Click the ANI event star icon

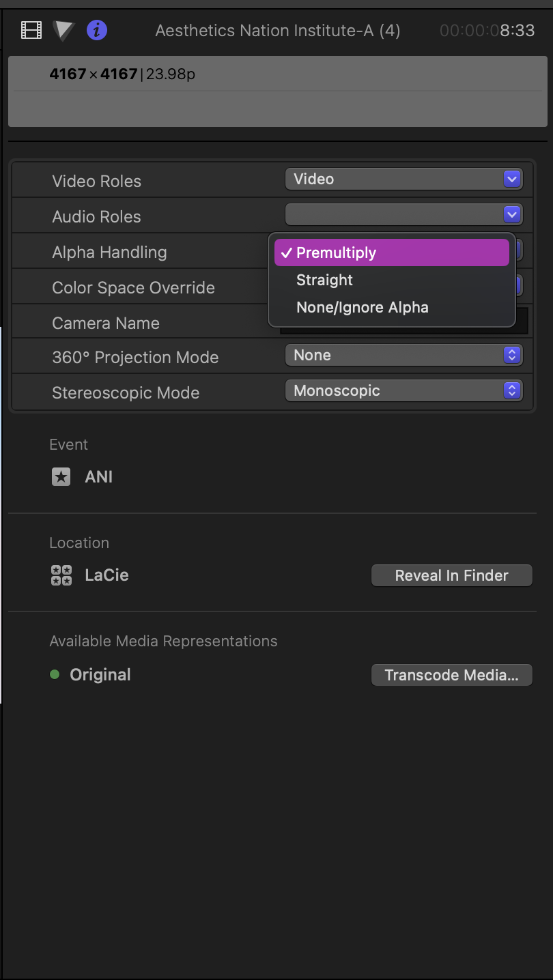(61, 476)
